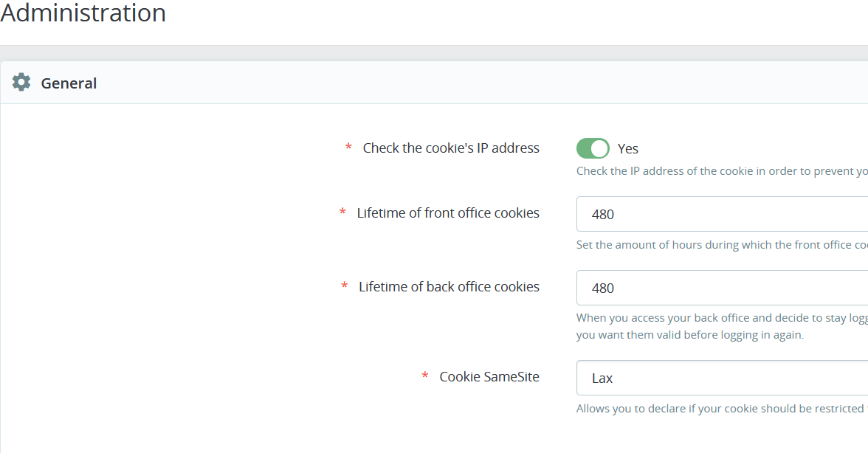Click the help text under SameSite dropdown
868x453 pixels.
(720, 409)
